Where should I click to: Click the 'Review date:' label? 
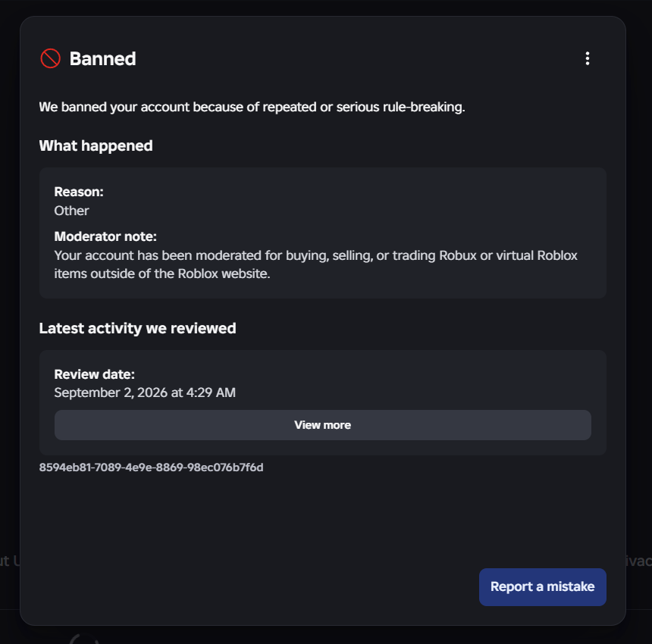click(x=95, y=374)
